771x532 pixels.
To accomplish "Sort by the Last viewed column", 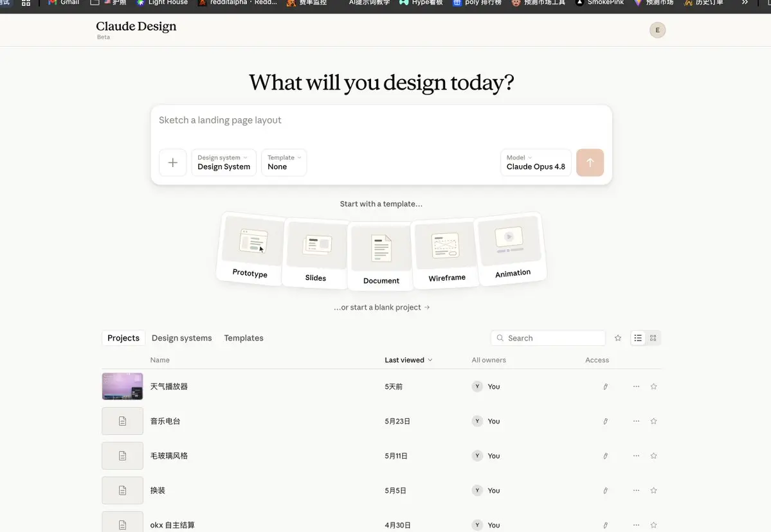I will (x=408, y=360).
